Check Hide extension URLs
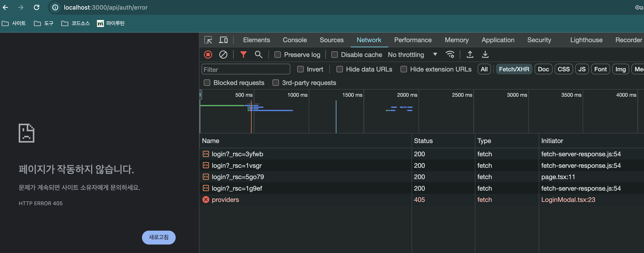Screen dimensions: 644x253 pyautogui.click(x=404, y=69)
